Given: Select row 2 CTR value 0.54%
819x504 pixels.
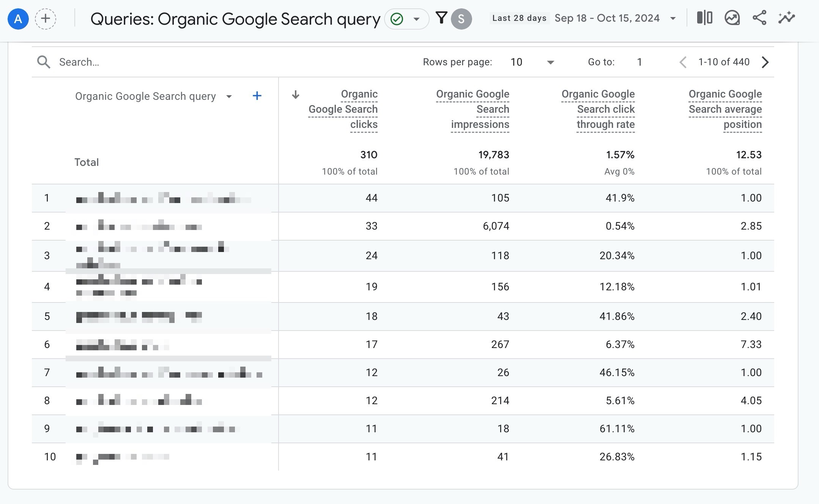Looking at the screenshot, I should [620, 226].
